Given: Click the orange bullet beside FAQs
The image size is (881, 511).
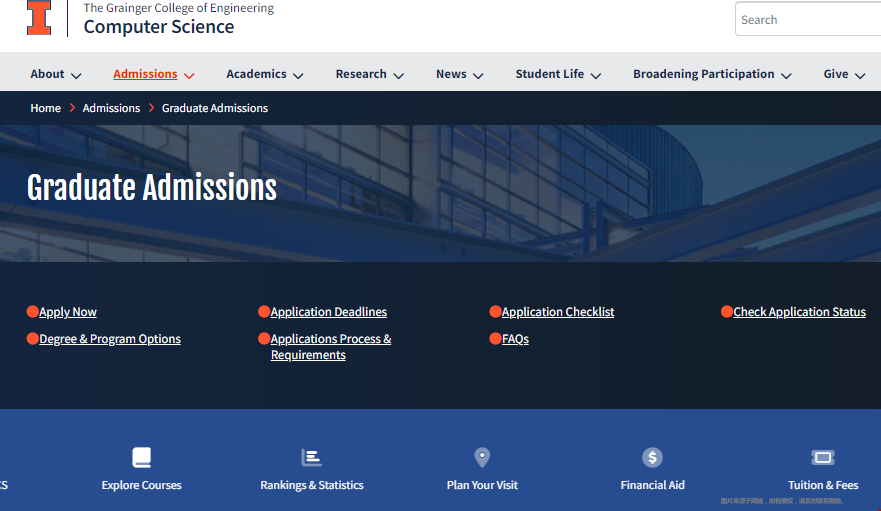Looking at the screenshot, I should [x=495, y=339].
